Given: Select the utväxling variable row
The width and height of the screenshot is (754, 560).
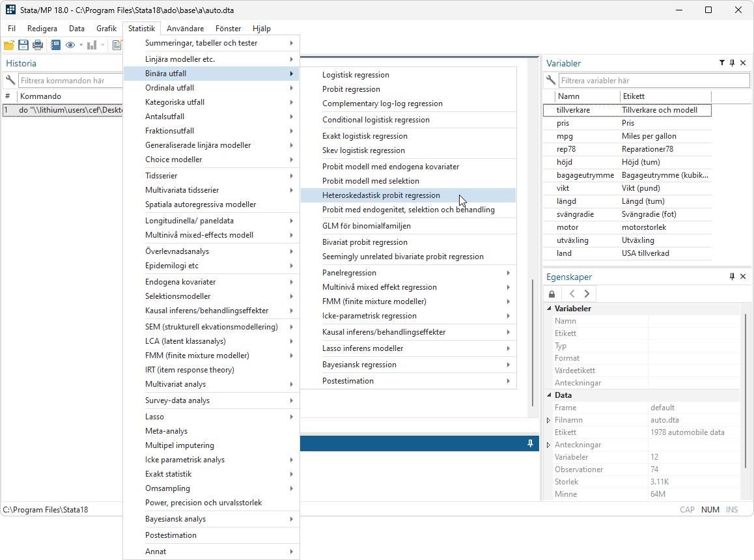Looking at the screenshot, I should pos(627,240).
